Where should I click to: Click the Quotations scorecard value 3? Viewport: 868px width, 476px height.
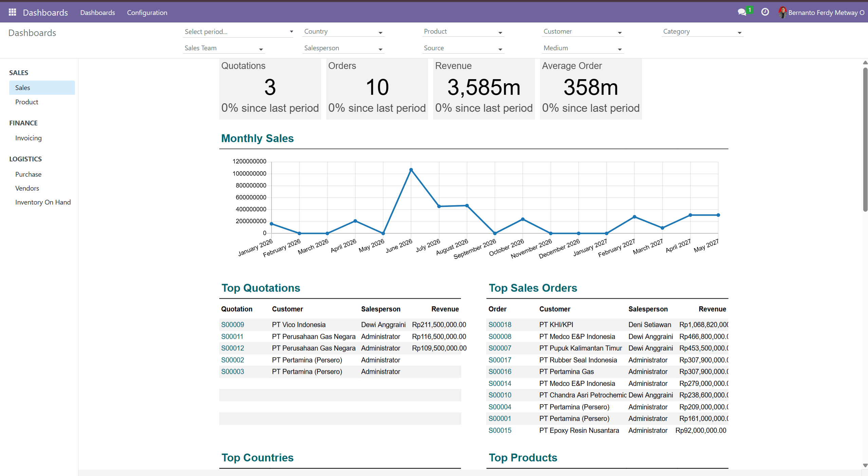coord(270,87)
